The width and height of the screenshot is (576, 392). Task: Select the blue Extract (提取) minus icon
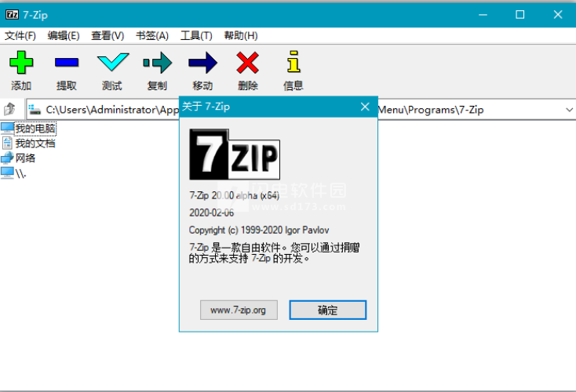67,63
